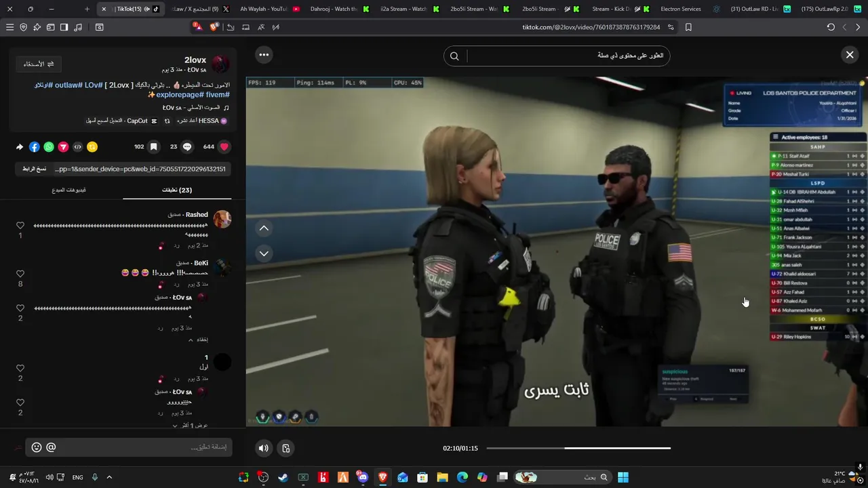Switch to the comments (23) tab
The width and height of the screenshot is (868, 488).
point(177,190)
